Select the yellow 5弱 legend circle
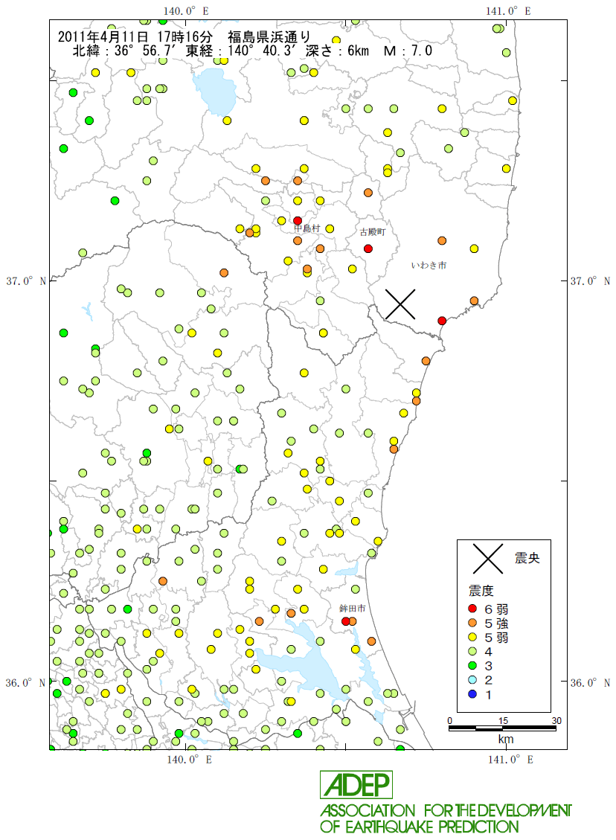This screenshot has height=840, width=616. pyautogui.click(x=472, y=637)
